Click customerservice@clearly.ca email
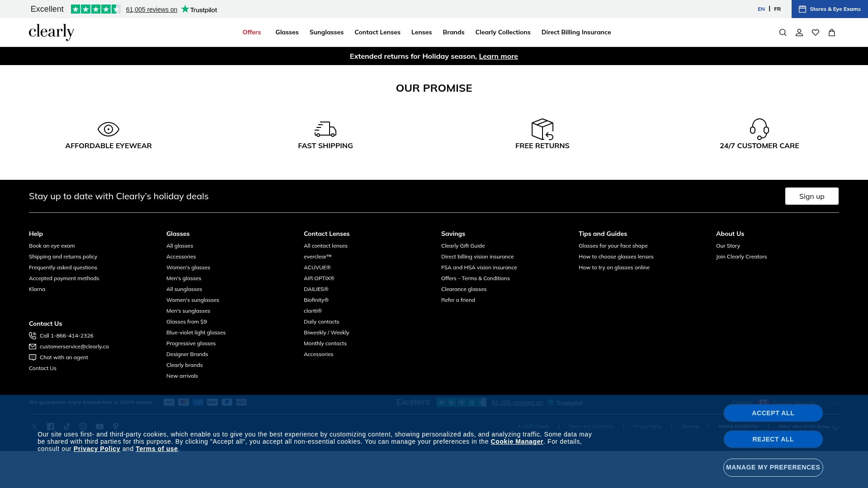Screen dimensions: 868x488 (74, 347)
